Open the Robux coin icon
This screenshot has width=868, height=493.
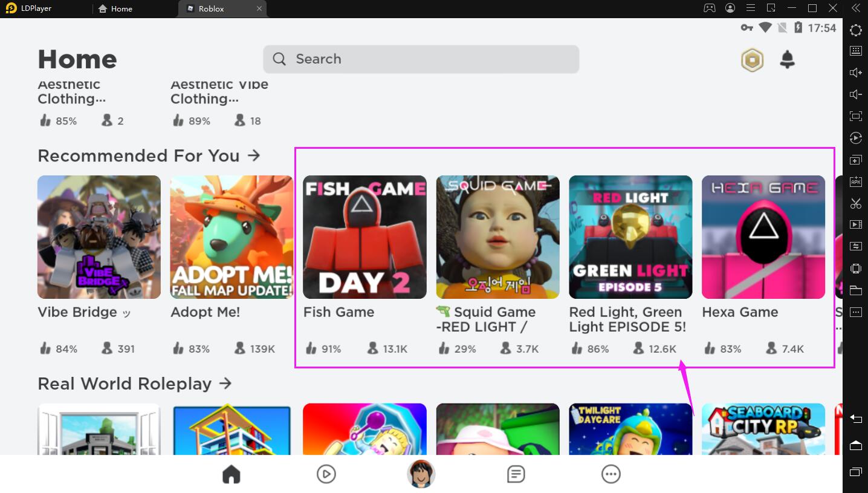752,60
